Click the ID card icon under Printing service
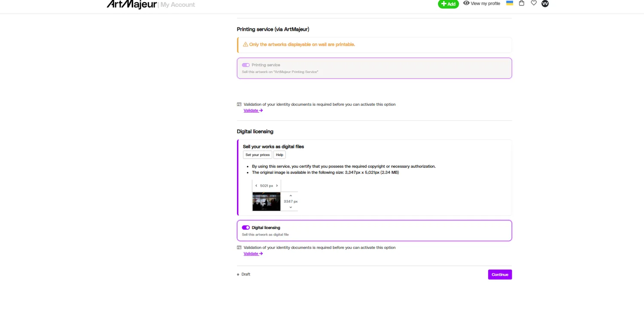The height and width of the screenshot is (313, 644). [239, 104]
